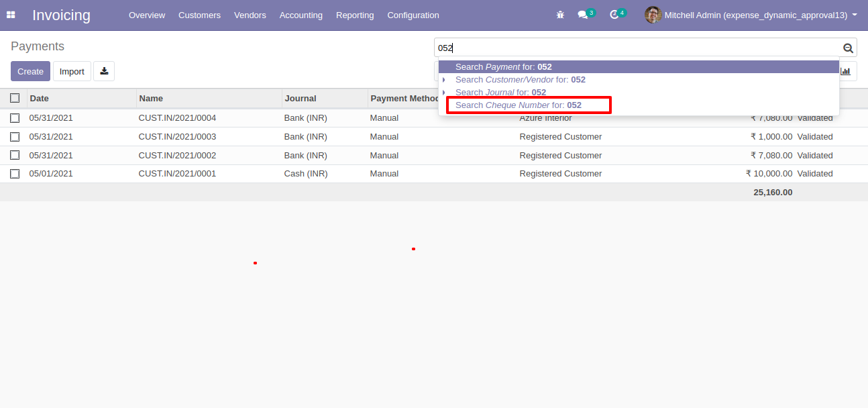Open payment CUST.IN/2021/0004
Screen dimensions: 868x408
click(177, 118)
